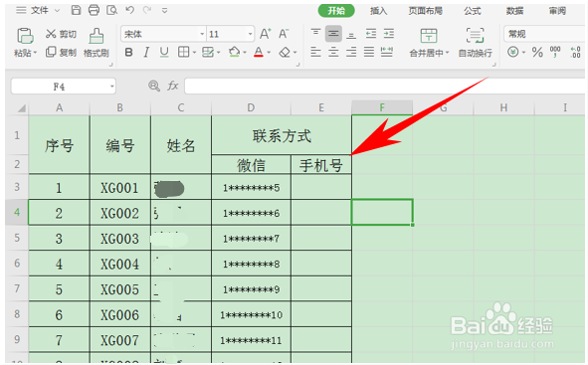The image size is (588, 365).
Task: Open the quick access toolbar customize arrow
Action: pyautogui.click(x=164, y=11)
